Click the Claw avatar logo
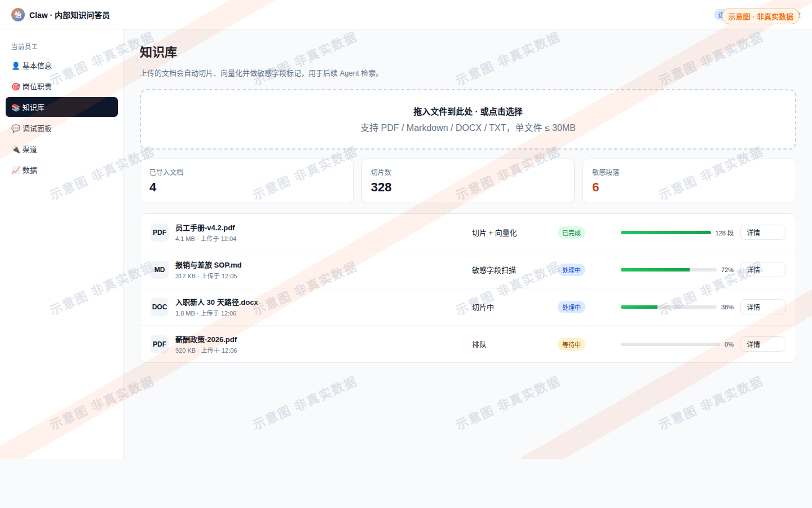812x508 pixels. (18, 15)
